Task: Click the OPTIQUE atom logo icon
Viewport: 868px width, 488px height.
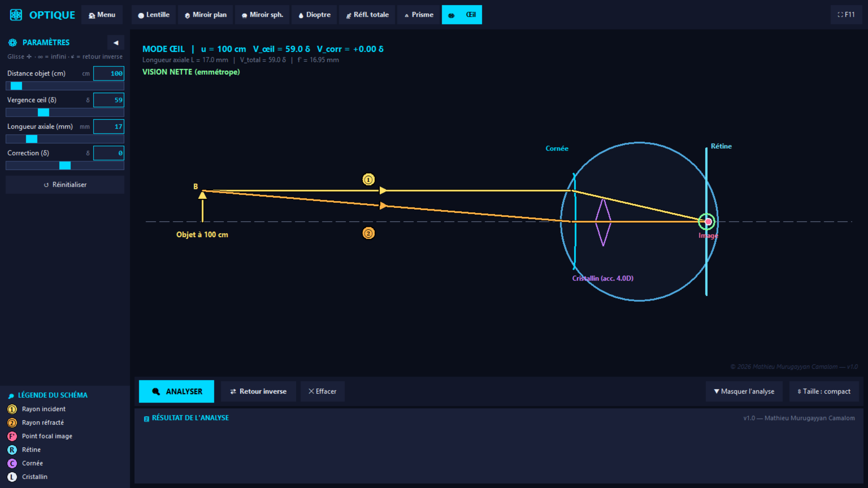Action: (x=16, y=15)
